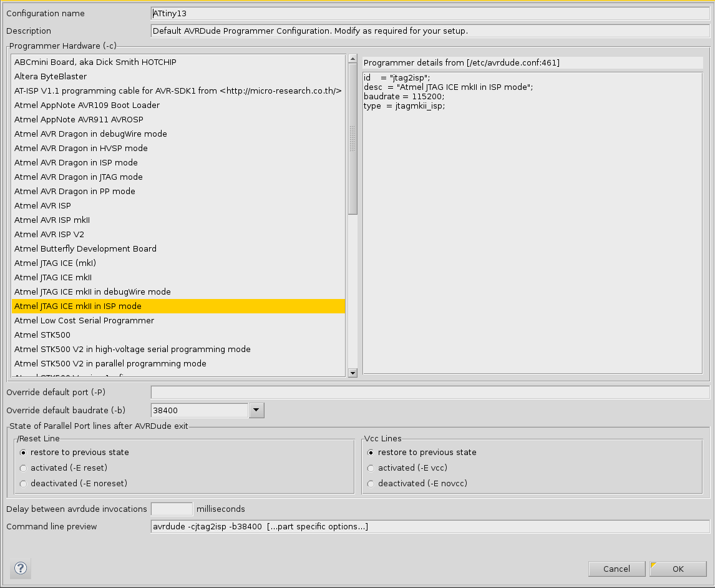Viewport: 715px width, 588px height.
Task: Click the Cancel button
Action: (616, 569)
